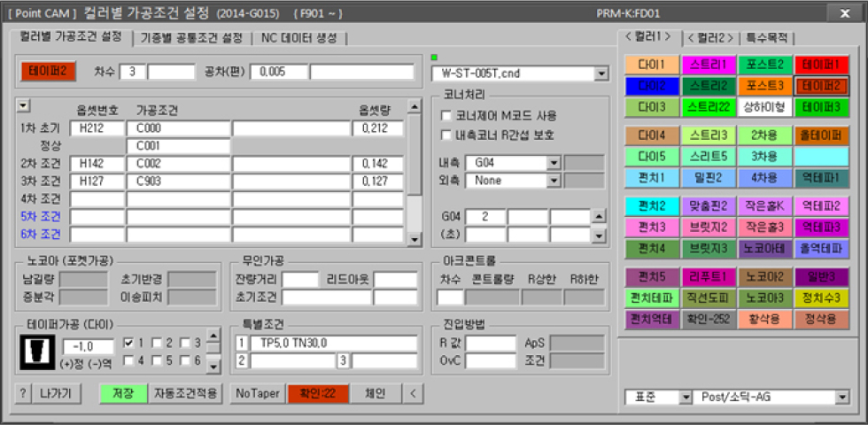The width and height of the screenshot is (868, 425).
Task: Click the red 테이퍼2 color label
Action: [48, 71]
